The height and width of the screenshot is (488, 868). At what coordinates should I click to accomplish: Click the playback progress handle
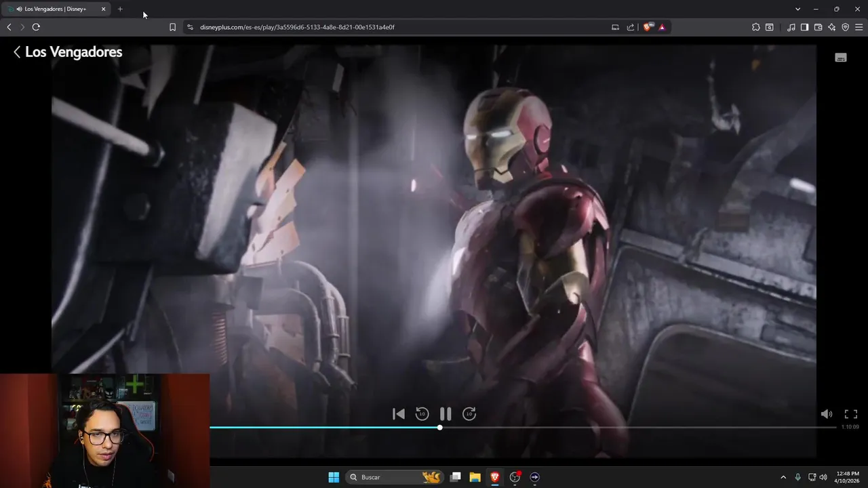(440, 427)
